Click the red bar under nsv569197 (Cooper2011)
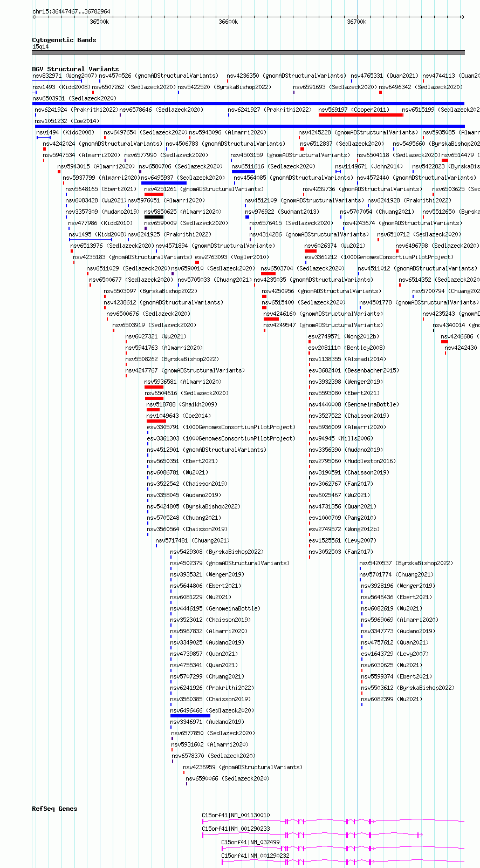This screenshot has height=868, width=480. pyautogui.click(x=361, y=115)
